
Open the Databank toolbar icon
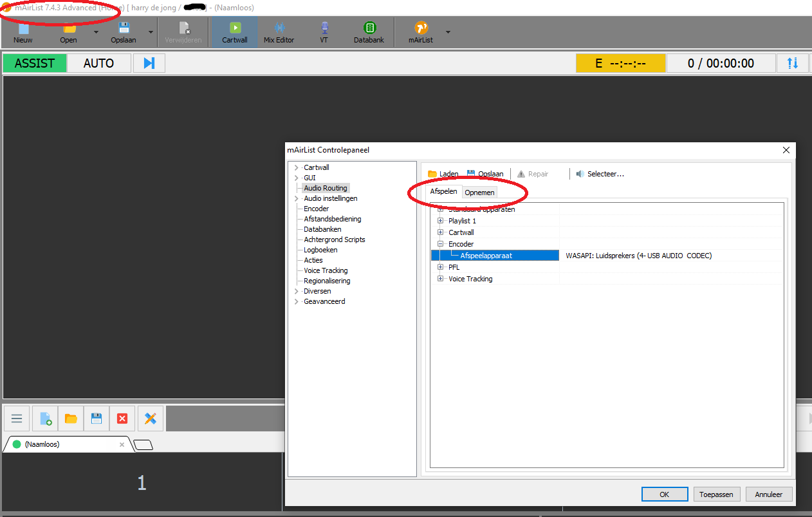(x=369, y=28)
